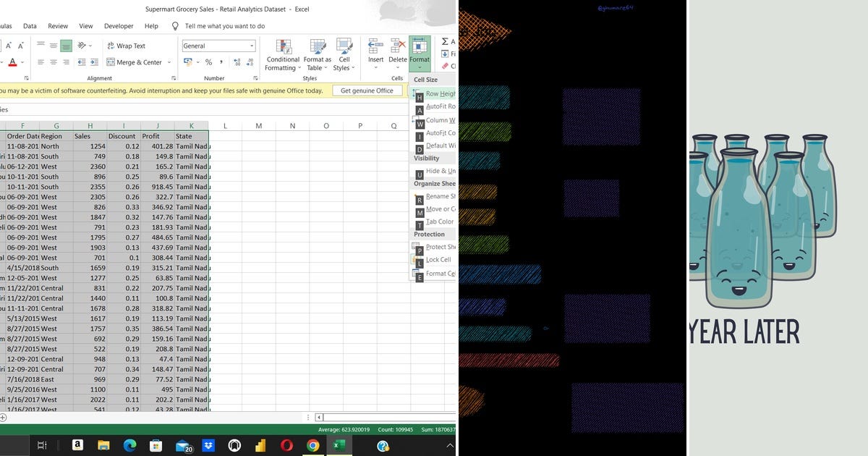Select column L header

[x=225, y=126]
